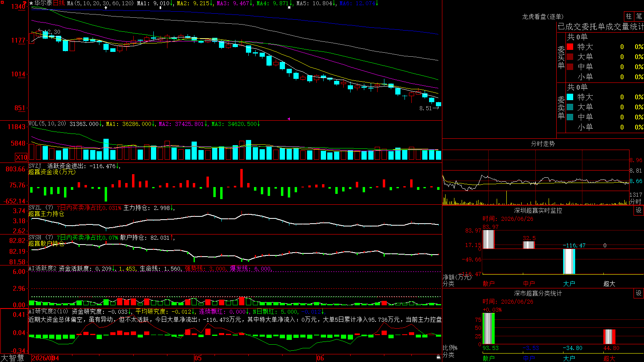Image resolution: width=644 pixels, height=362 pixels.
Task: Click the SVSH (7) indicator label
Action: (41, 237)
